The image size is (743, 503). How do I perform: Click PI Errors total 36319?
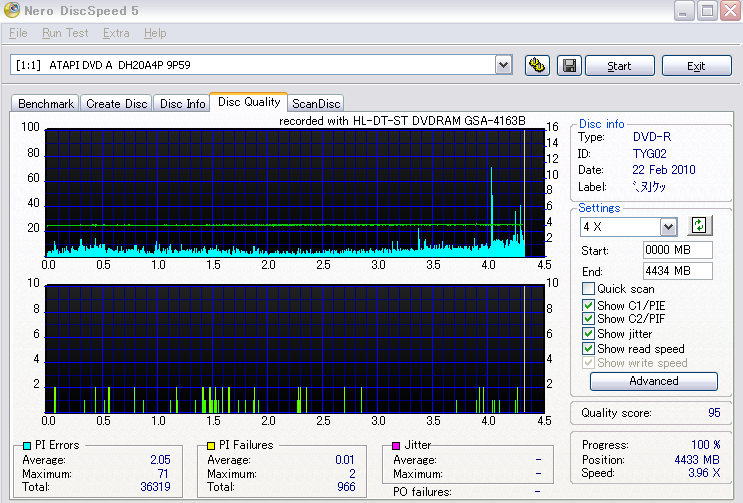[x=155, y=486]
